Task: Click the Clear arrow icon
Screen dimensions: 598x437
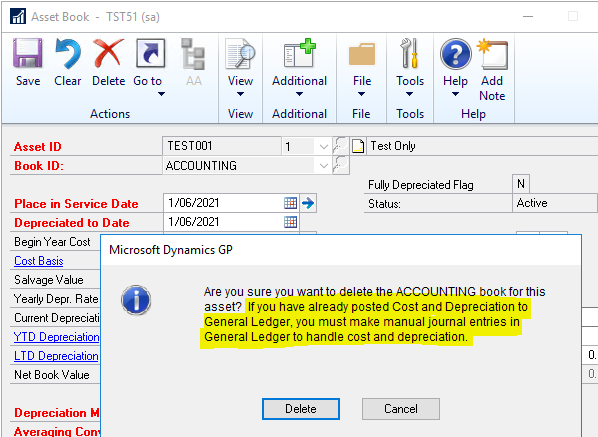Action: [68, 53]
